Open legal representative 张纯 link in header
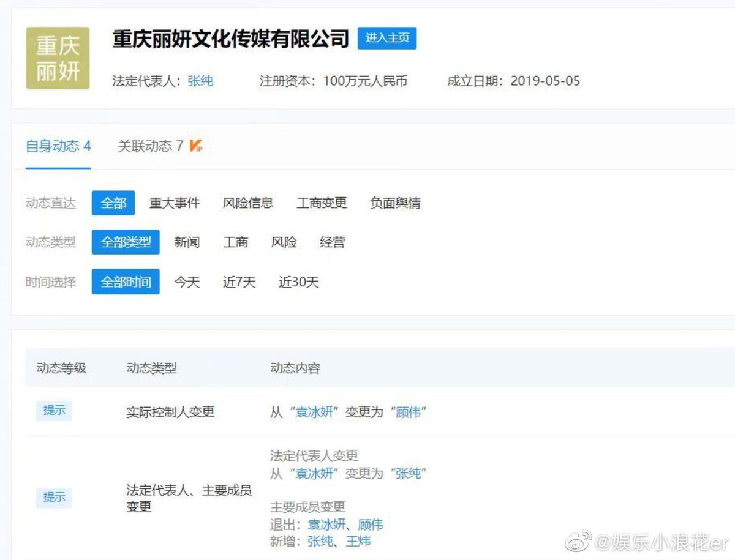Image resolution: width=735 pixels, height=560 pixels. pyautogui.click(x=200, y=81)
